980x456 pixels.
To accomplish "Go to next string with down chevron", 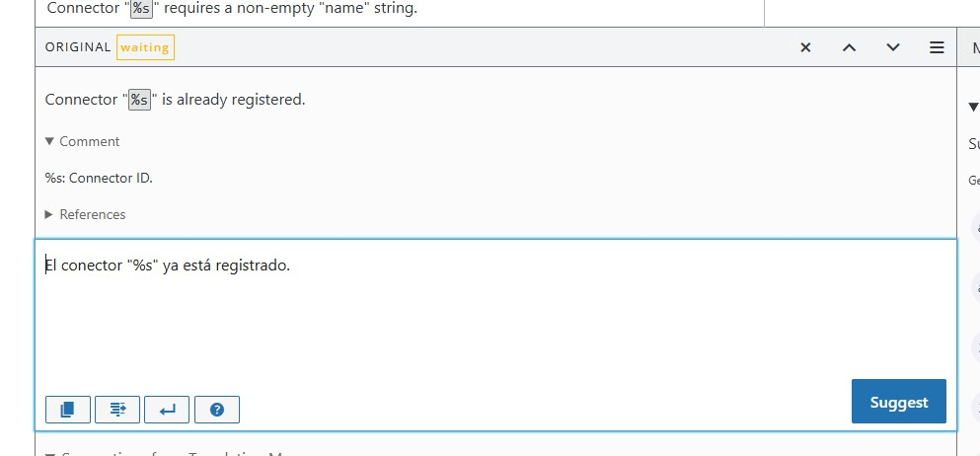I will 893,47.
